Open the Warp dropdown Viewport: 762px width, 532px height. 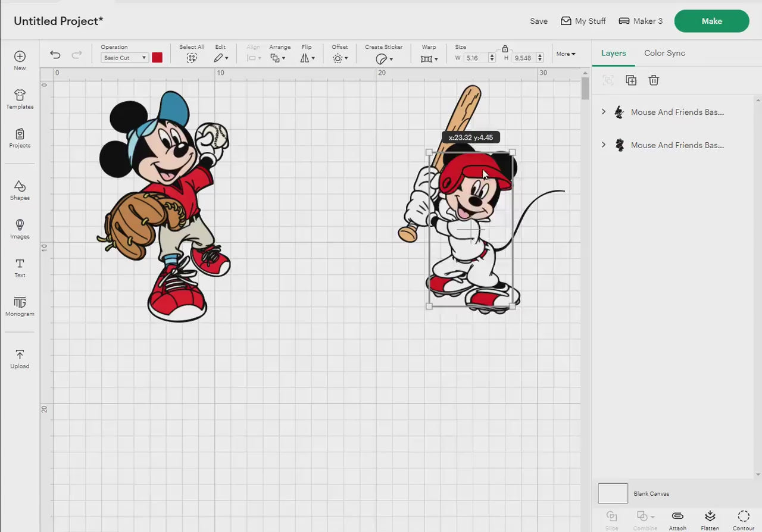[x=429, y=58]
